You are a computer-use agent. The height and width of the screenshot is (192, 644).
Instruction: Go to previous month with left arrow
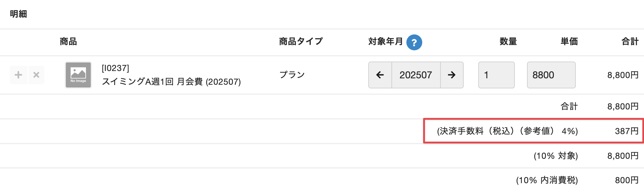pos(380,75)
